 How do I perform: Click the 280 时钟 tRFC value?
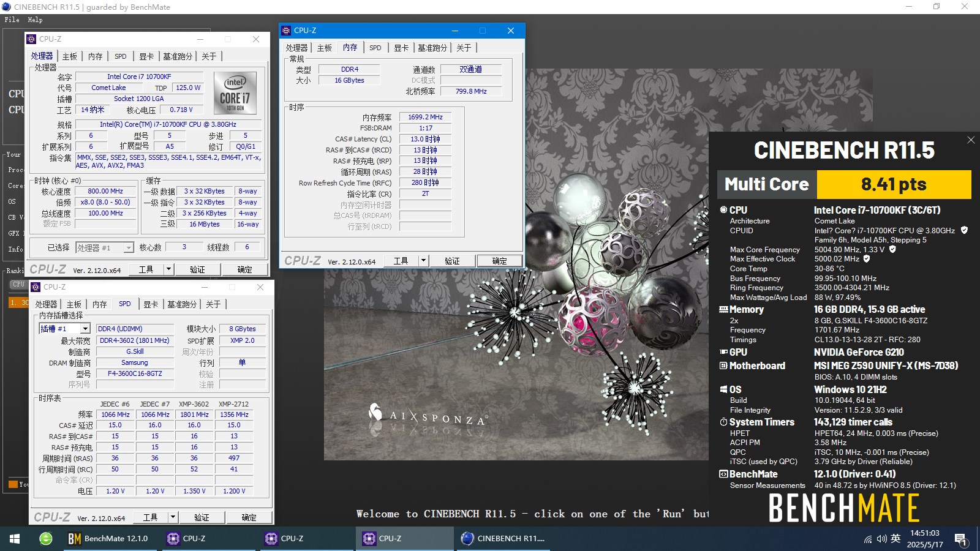coord(425,182)
